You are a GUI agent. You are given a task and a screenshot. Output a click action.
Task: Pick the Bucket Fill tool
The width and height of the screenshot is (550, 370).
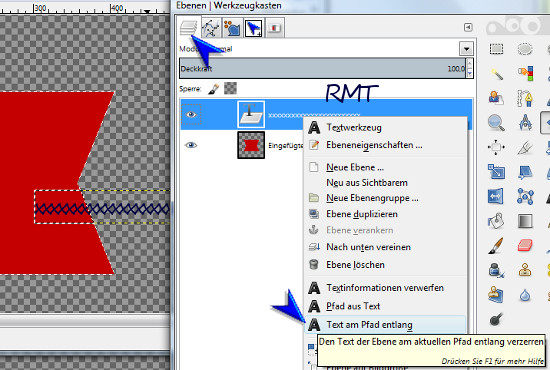(496, 221)
